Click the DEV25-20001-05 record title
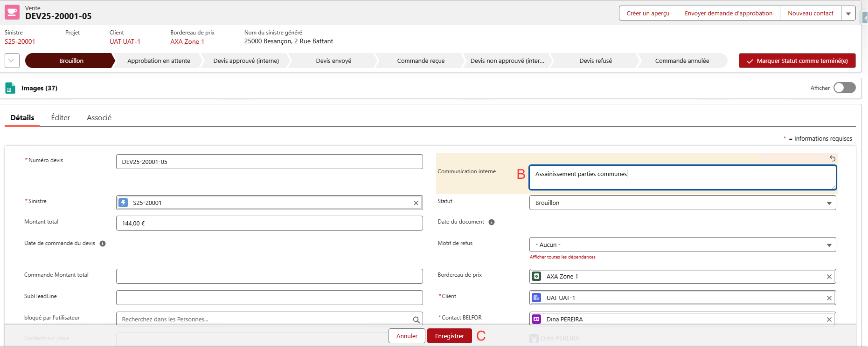Viewport: 868px width, 347px height. [58, 16]
